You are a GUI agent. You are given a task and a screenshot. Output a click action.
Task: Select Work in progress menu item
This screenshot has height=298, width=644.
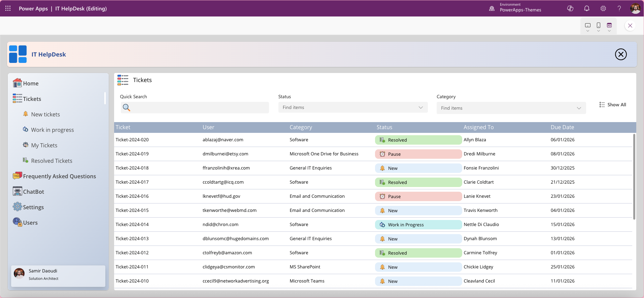coord(52,130)
